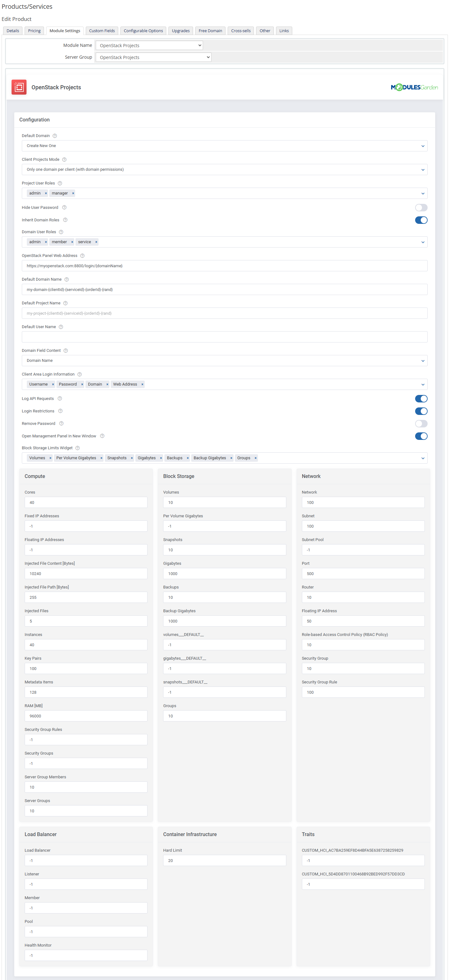Open help icon next to Log API Requests
Viewport: 451px width, 980px height.
[60, 399]
